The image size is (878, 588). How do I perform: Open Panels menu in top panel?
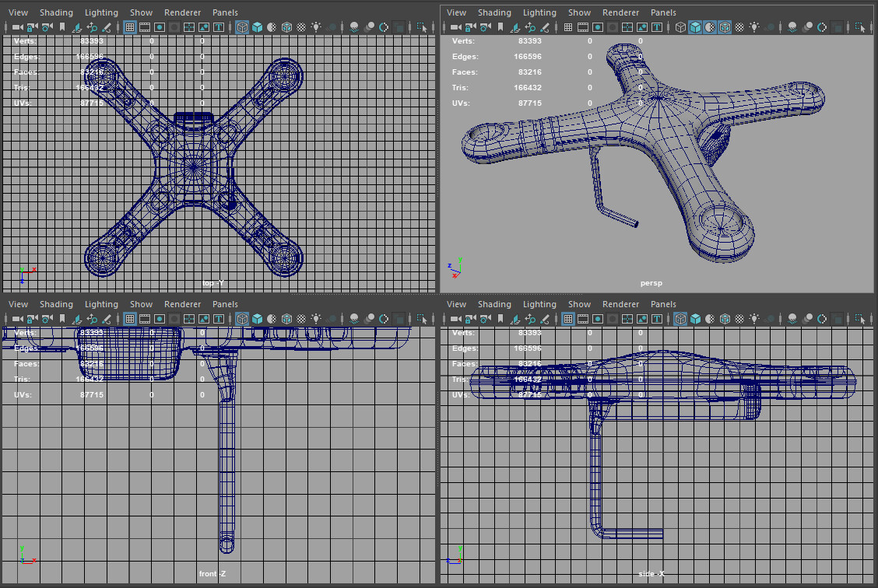(x=225, y=12)
